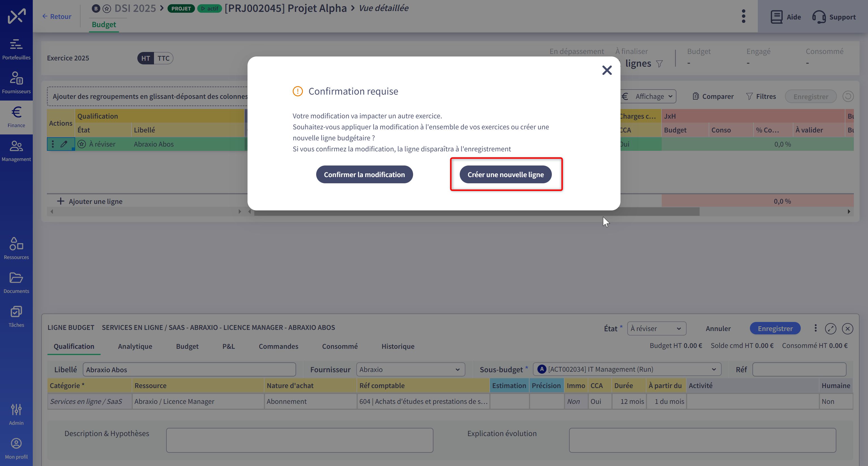Click in Description & Hypothèses text area
Image resolution: width=868 pixels, height=466 pixels.
coord(300,440)
